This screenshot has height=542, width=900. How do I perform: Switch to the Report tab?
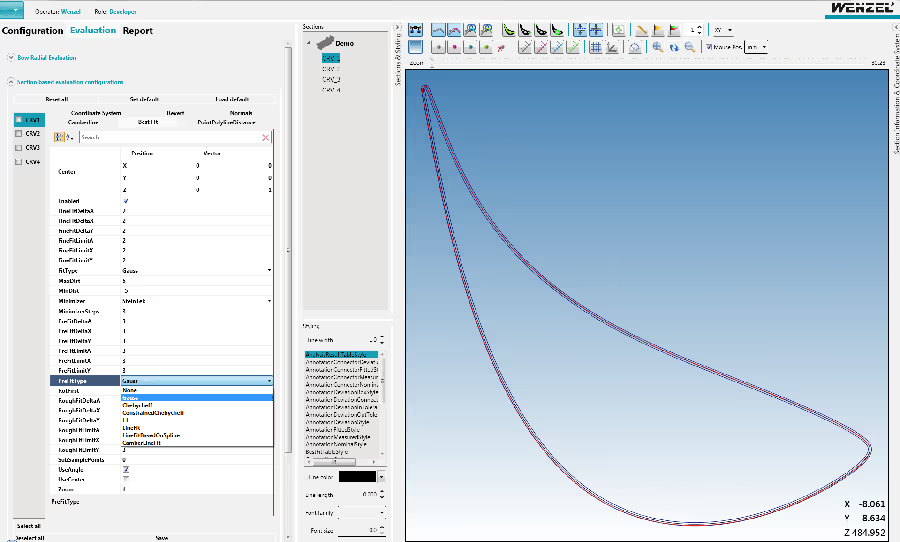click(138, 31)
